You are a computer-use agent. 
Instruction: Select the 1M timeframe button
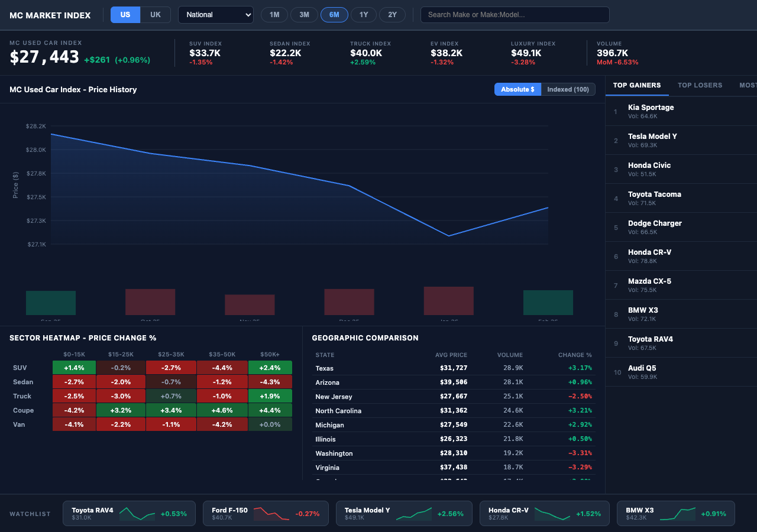click(x=274, y=14)
